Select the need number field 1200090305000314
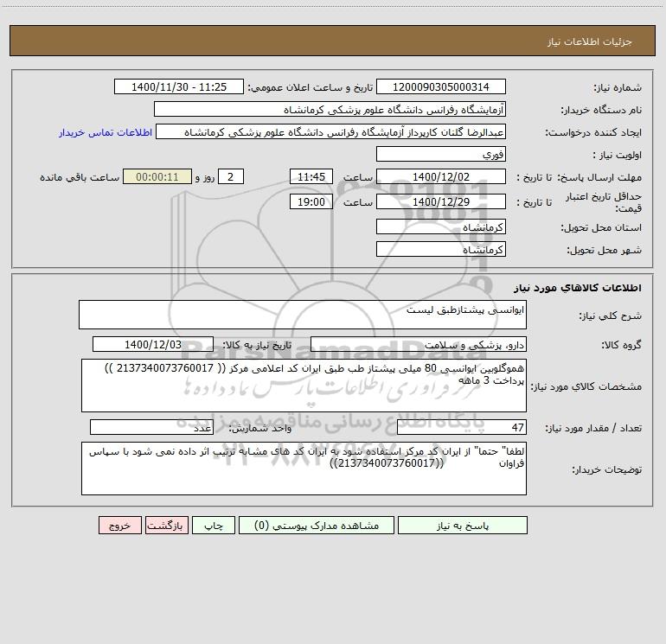This screenshot has height=644, width=666. (441, 86)
